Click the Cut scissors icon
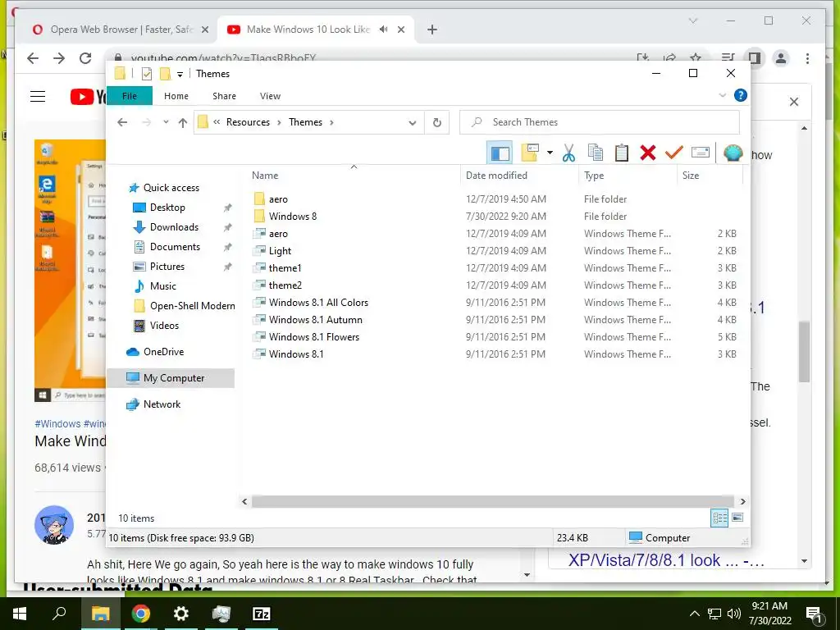 [x=568, y=153]
